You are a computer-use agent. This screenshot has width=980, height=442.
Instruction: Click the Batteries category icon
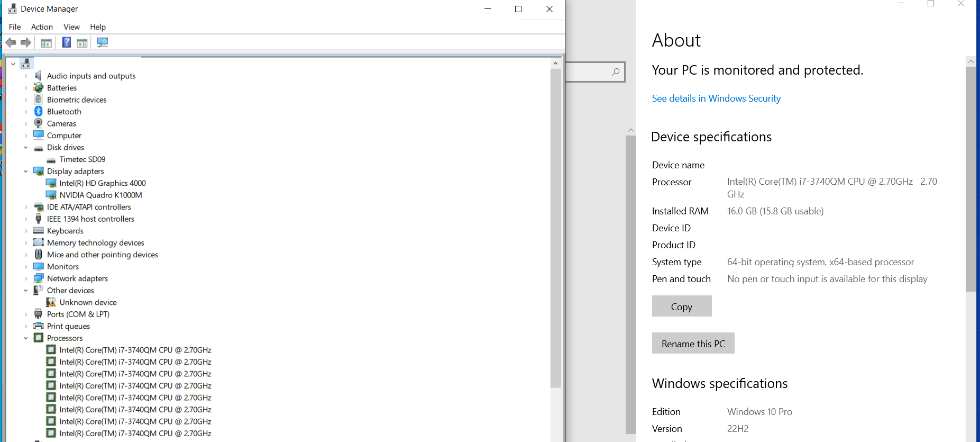pyautogui.click(x=38, y=87)
